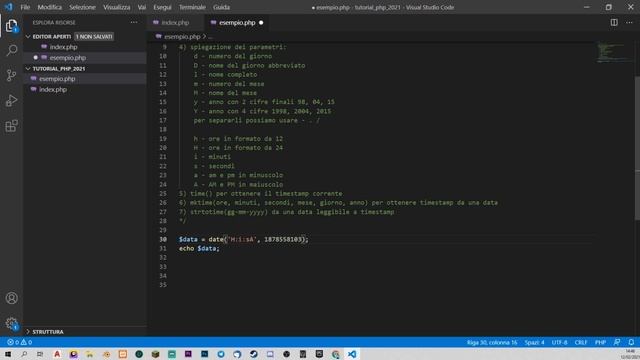Open the Run and Debug view

click(x=11, y=100)
